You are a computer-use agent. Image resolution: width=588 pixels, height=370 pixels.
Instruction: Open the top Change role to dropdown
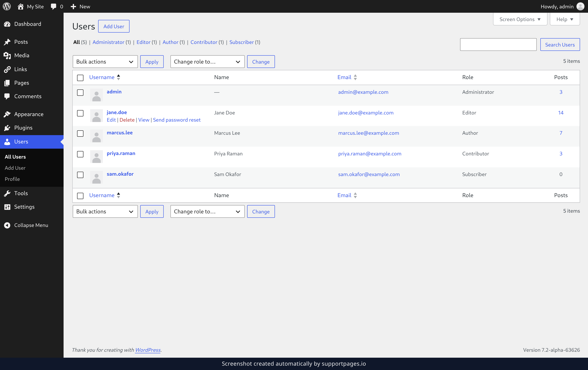pyautogui.click(x=207, y=62)
